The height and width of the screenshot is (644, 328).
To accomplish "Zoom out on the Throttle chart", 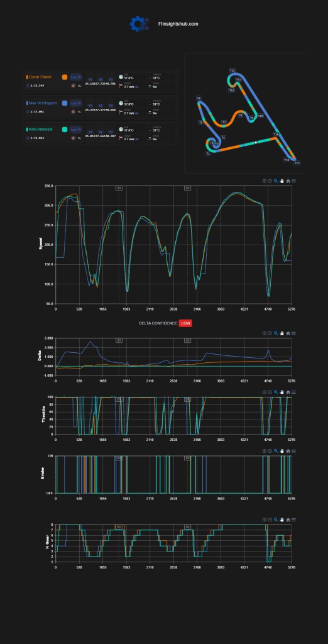I will [x=270, y=392].
